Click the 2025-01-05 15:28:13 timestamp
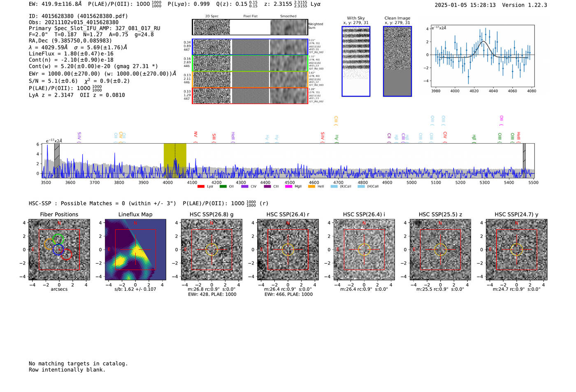576x392 pixels. pyautogui.click(x=465, y=5)
